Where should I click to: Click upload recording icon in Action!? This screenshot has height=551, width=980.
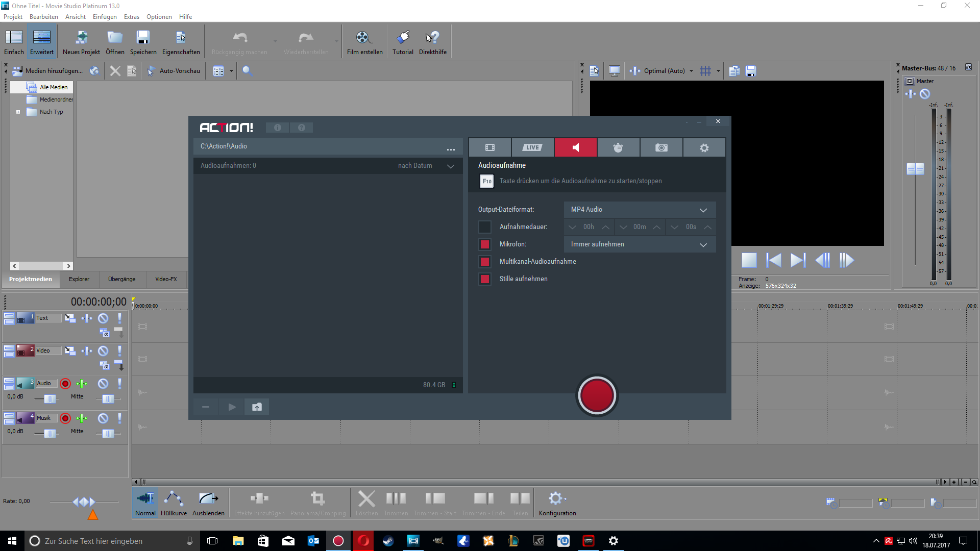257,407
